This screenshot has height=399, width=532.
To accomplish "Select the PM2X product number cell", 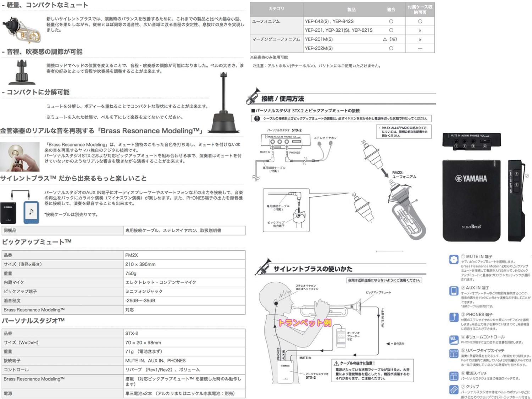I will 184,255.
